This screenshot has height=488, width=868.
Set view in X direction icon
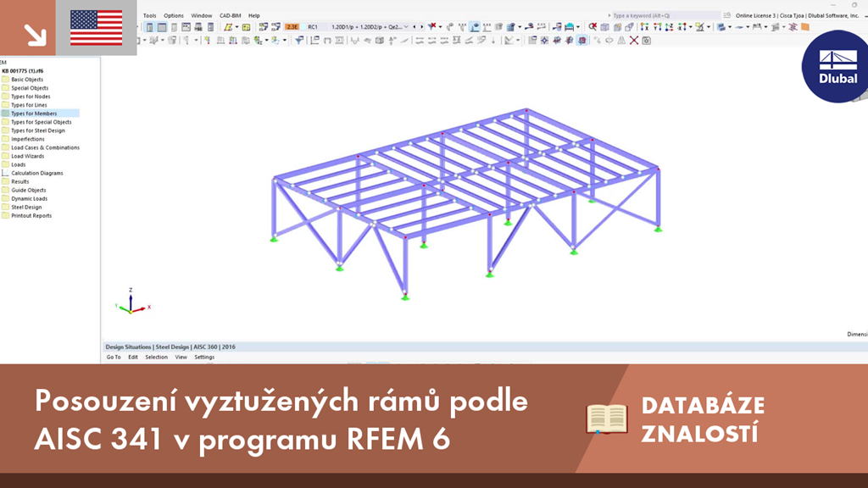[644, 26]
